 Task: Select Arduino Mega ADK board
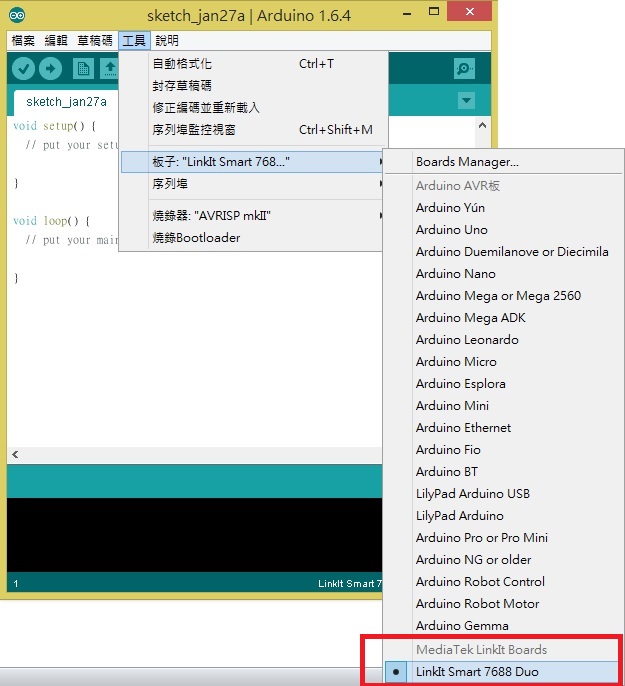point(503,318)
